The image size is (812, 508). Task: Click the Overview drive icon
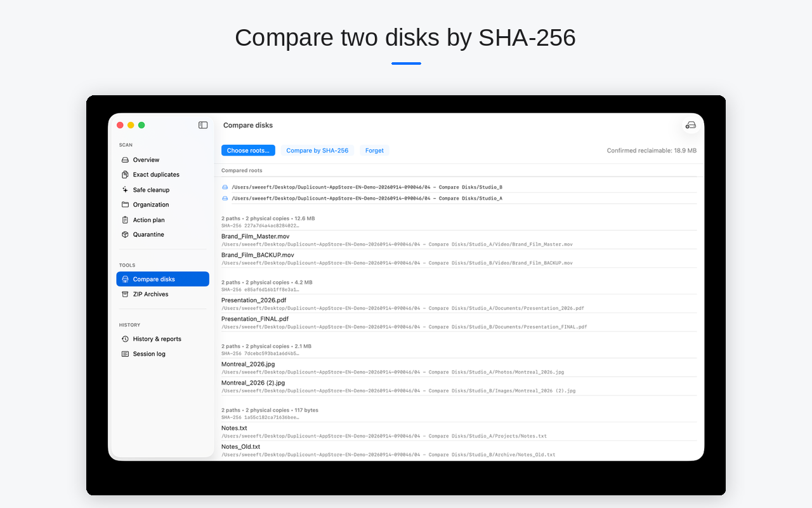125,160
